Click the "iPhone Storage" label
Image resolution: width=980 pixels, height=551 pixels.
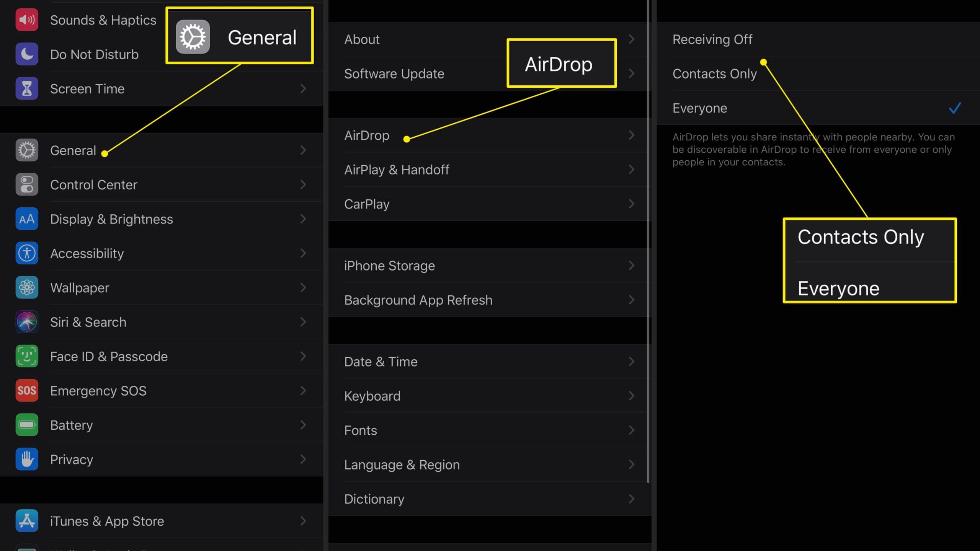[389, 266]
